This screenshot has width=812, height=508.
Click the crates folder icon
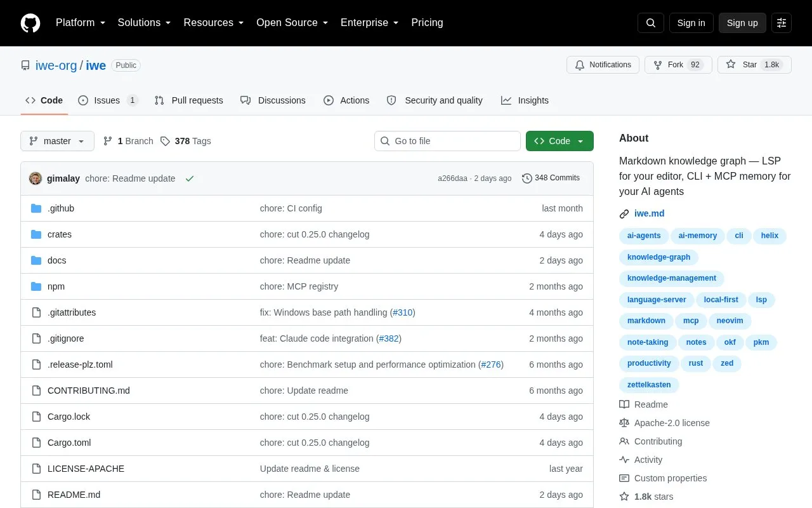click(36, 234)
